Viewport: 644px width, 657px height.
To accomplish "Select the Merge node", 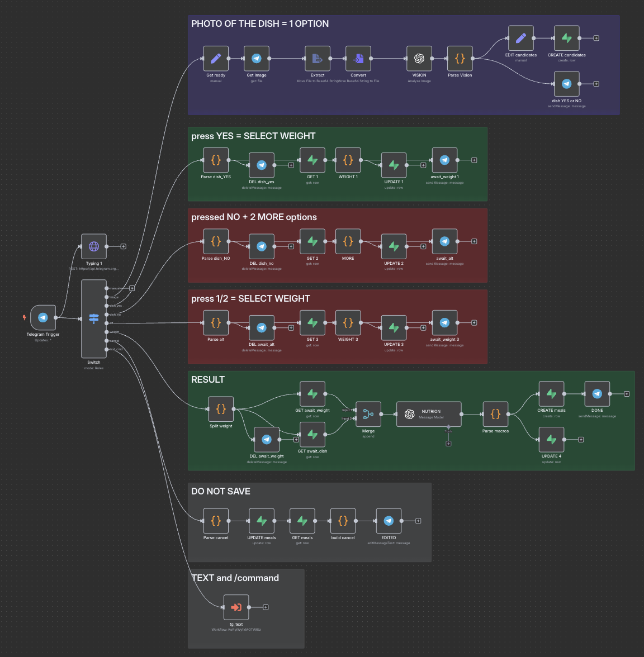I will [368, 414].
